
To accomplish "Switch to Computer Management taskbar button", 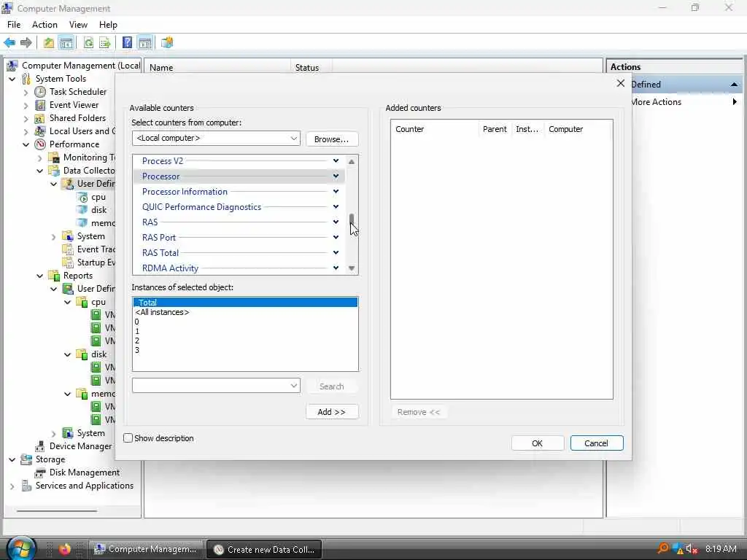I will 146,549.
